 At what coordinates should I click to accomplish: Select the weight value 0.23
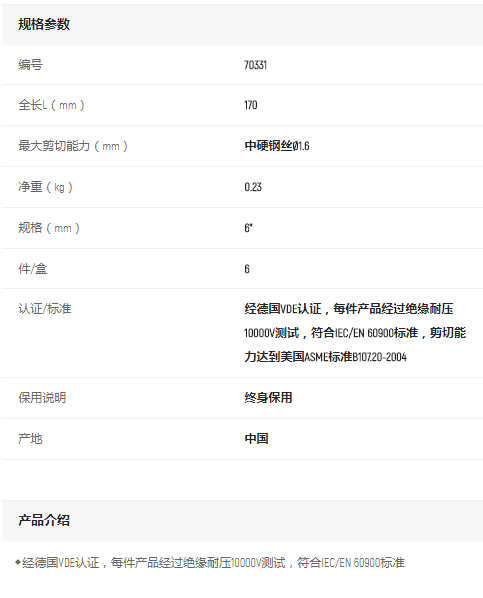tap(253, 187)
